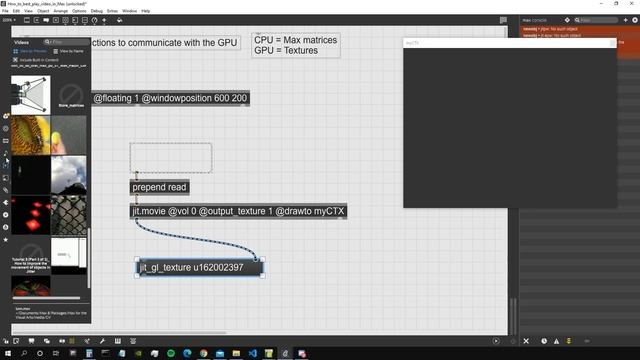Open Windows Start menu
Screen dimensions: 640x360
coord(8,353)
